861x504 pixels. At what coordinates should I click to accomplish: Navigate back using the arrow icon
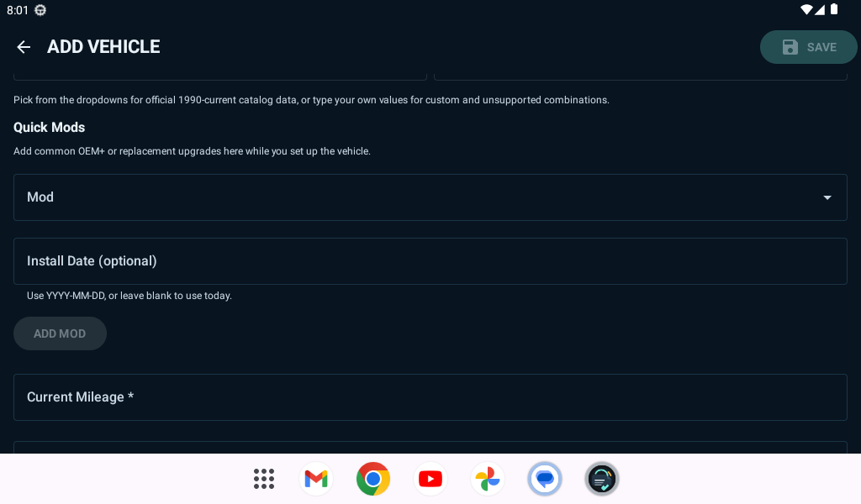coord(23,47)
